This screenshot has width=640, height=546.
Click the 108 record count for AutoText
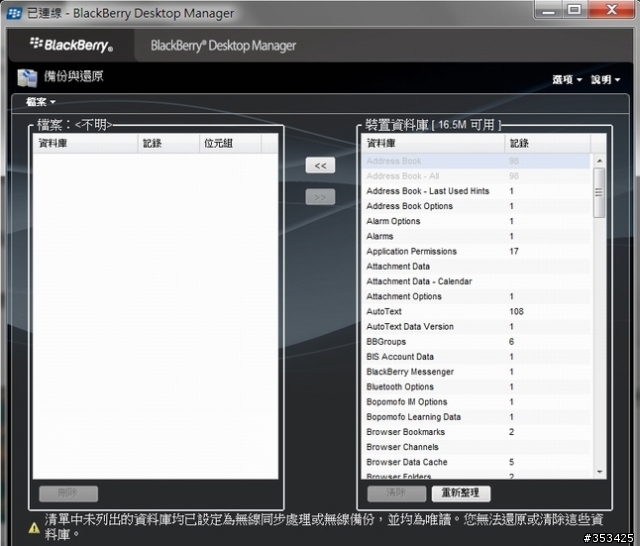coord(516,312)
